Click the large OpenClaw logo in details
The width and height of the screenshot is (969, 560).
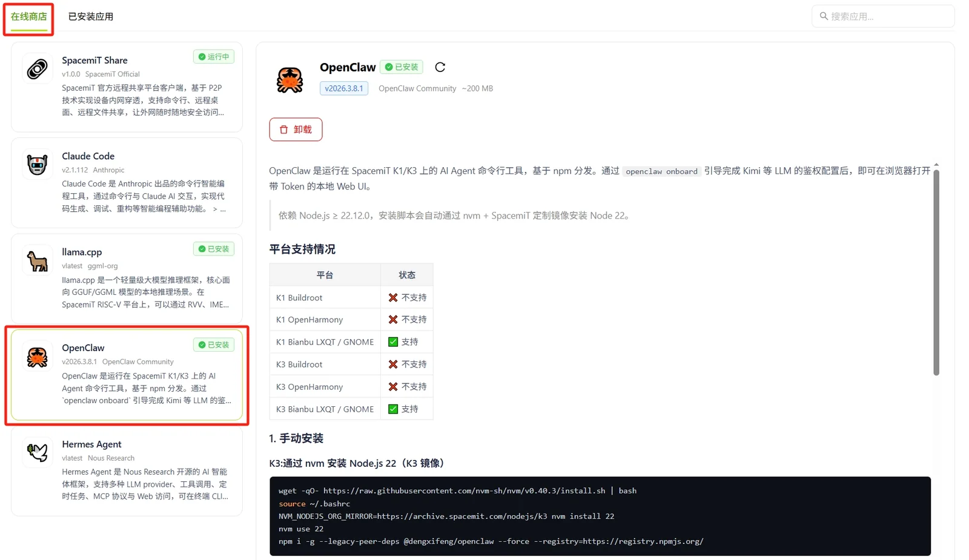click(290, 80)
